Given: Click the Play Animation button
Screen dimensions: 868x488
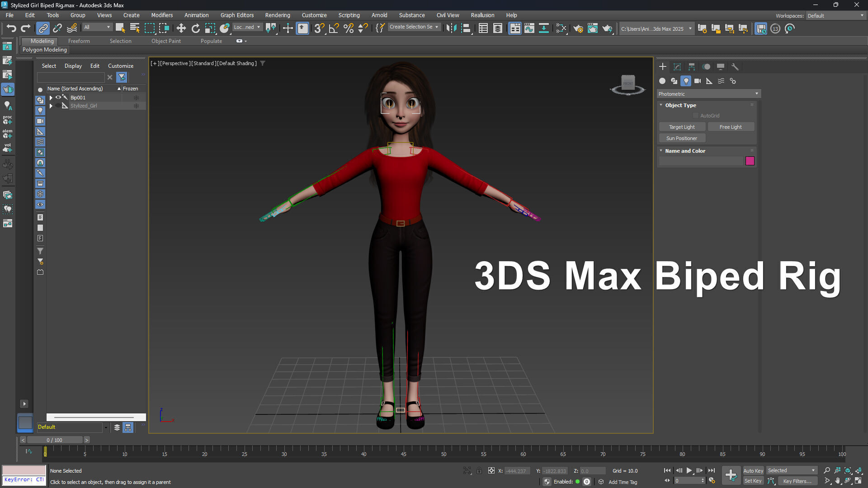Looking at the screenshot, I should (x=689, y=470).
